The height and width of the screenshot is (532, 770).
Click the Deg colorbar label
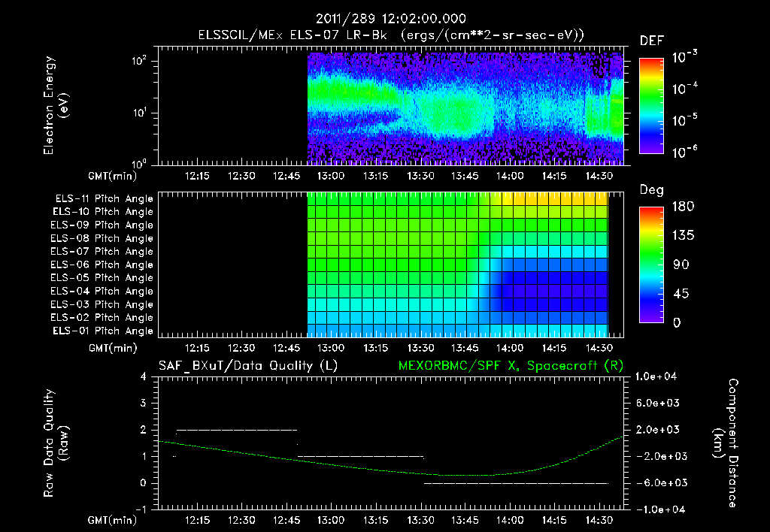[652, 190]
